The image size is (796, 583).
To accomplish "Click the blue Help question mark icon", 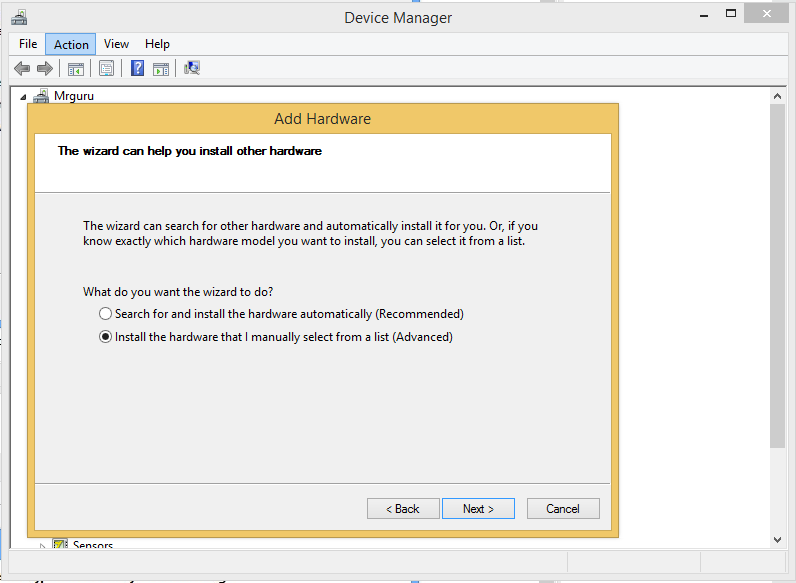I will point(137,68).
